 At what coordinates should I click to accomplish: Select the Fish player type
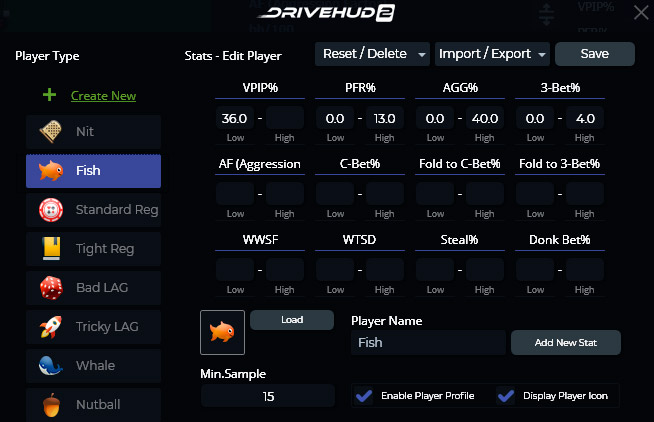pos(93,171)
